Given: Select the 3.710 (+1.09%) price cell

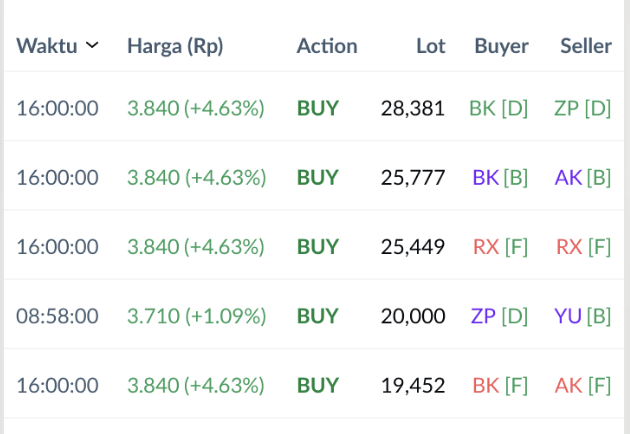Looking at the screenshot, I should 196,316.
